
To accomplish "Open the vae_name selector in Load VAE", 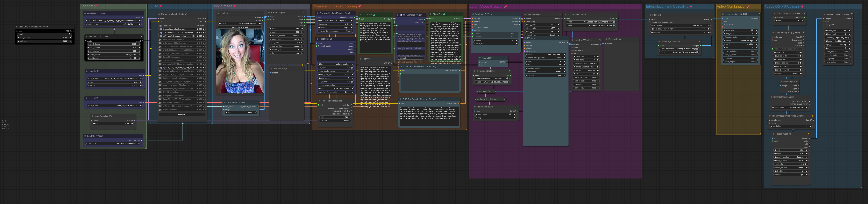I will pos(115,106).
